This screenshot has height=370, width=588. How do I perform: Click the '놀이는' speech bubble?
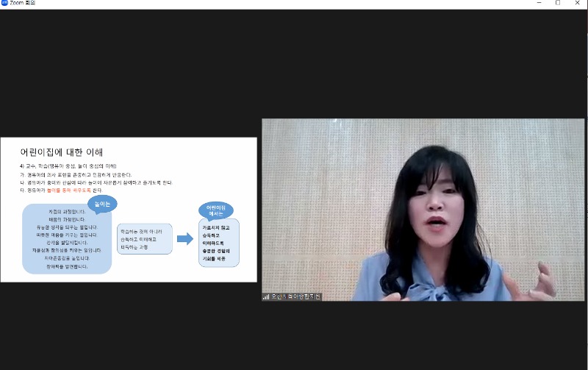coord(102,202)
